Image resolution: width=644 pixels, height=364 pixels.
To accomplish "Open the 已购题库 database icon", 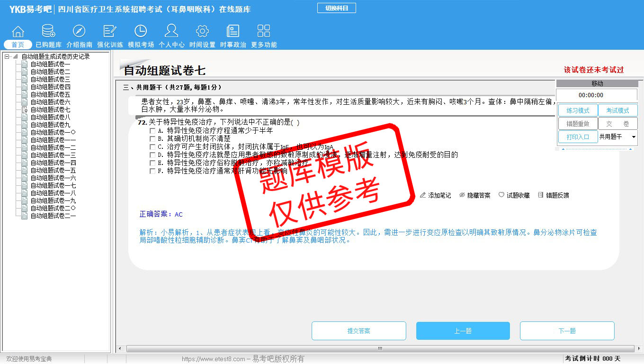I will [x=48, y=31].
